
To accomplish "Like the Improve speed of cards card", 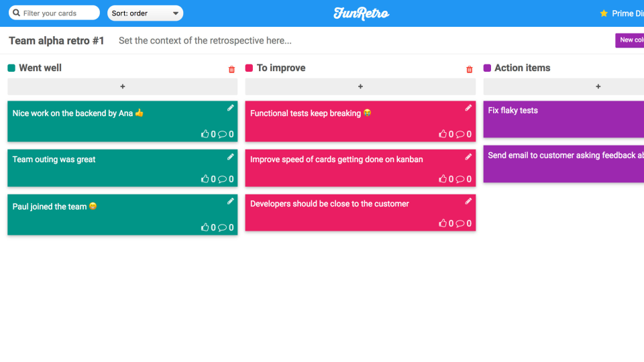I will tap(443, 178).
